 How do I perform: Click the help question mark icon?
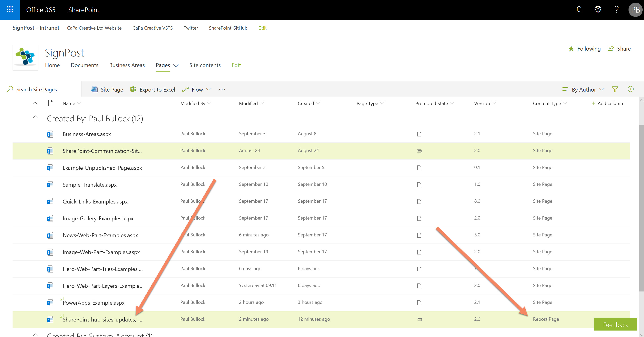(x=617, y=9)
